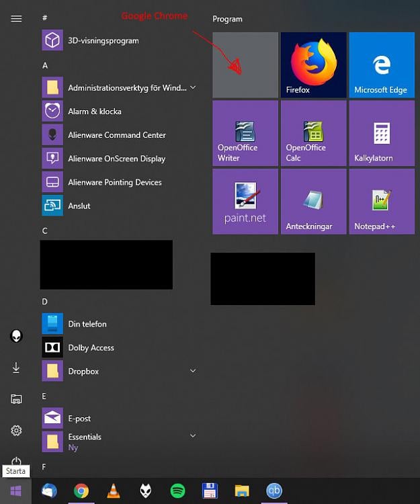This screenshot has width=420, height=504.
Task: Expand the Administrationsverktyg för Windows folder
Action: (x=193, y=87)
